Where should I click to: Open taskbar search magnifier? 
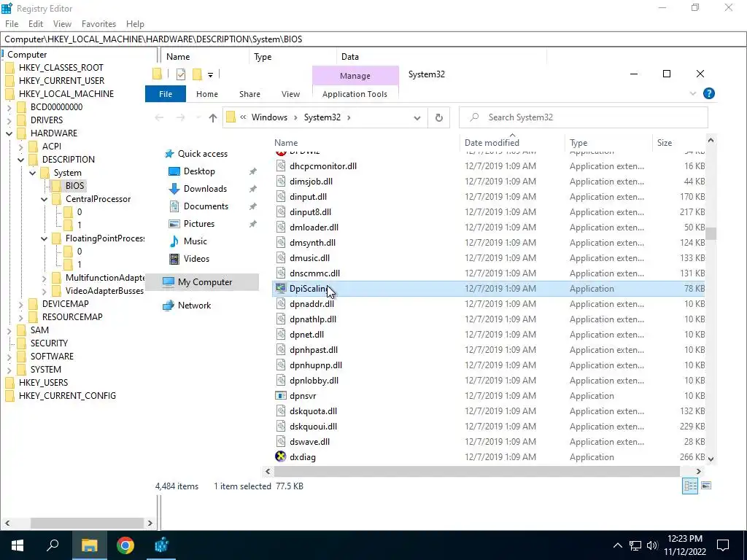(53, 545)
